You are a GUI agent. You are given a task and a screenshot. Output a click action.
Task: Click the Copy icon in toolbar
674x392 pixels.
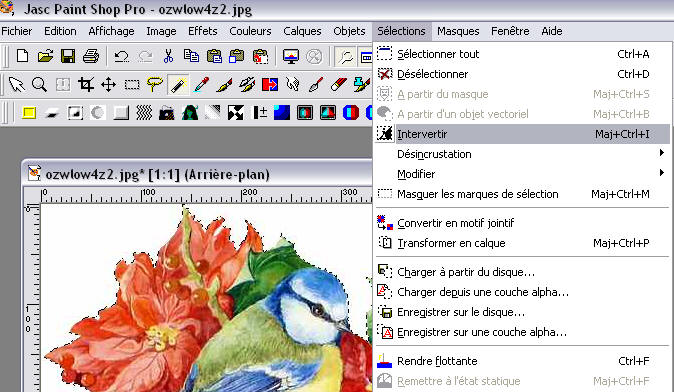pos(191,56)
